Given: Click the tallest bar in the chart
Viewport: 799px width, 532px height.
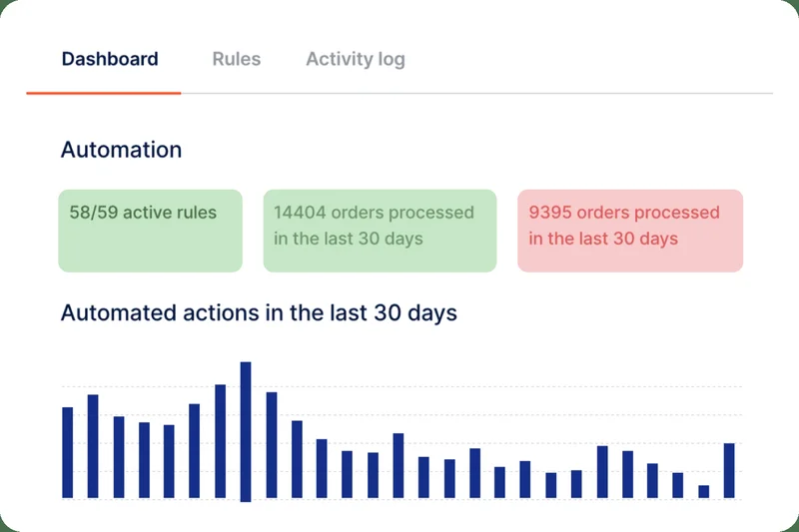Looking at the screenshot, I should coord(246,430).
